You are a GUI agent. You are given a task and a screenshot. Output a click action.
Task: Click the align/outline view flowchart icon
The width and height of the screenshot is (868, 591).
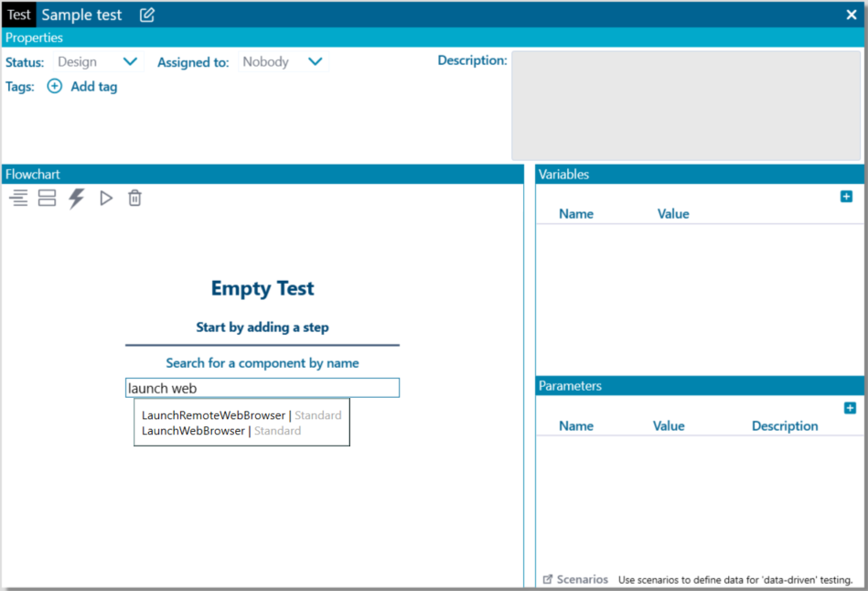click(x=19, y=198)
